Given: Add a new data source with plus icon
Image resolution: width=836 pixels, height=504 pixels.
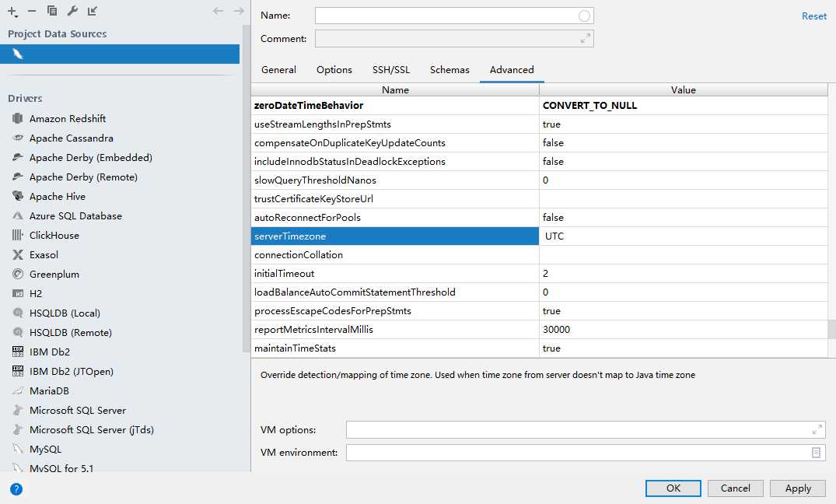Looking at the screenshot, I should pos(12,11).
